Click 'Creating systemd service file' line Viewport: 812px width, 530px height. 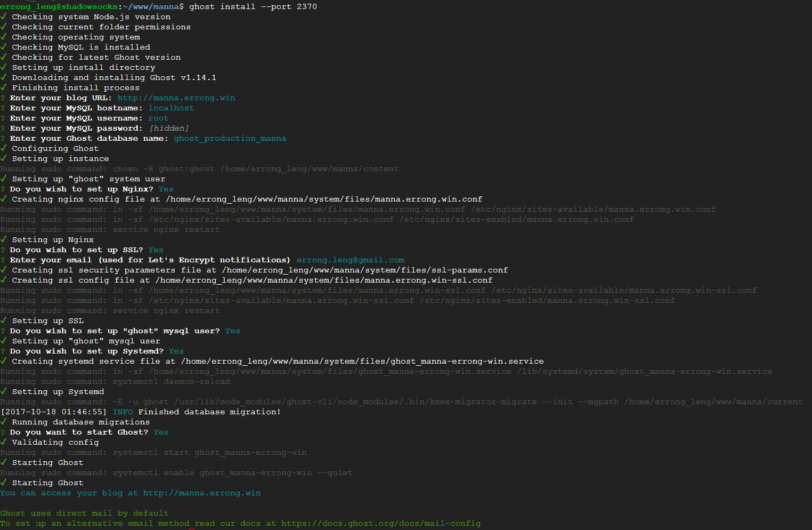[x=272, y=361]
